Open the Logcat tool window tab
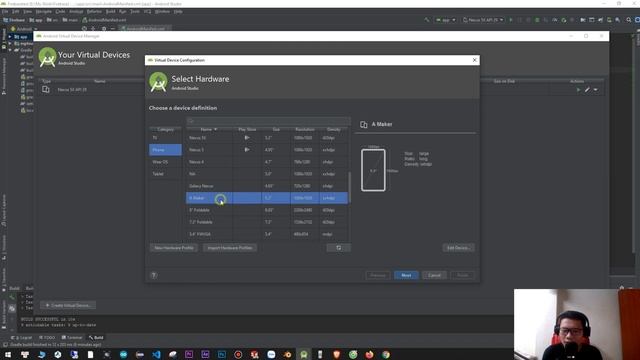This screenshot has width=640, height=360. (21, 338)
